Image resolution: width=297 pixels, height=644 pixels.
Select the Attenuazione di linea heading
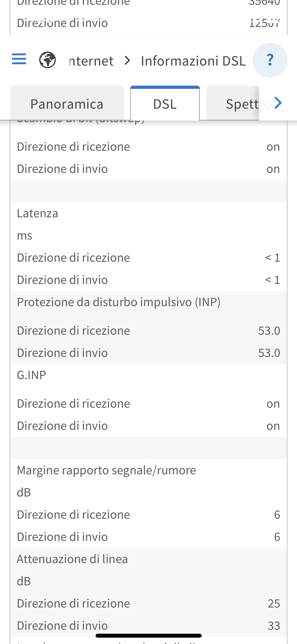pos(72,559)
